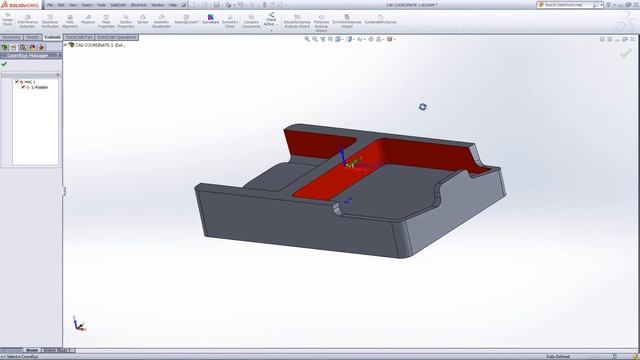
Task: Switch to SolidCAM manager panel icon
Action: (42, 47)
